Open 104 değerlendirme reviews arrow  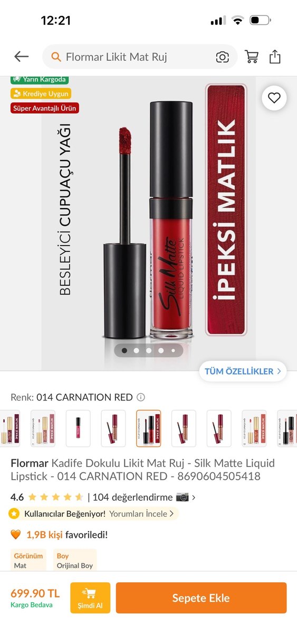(x=194, y=497)
